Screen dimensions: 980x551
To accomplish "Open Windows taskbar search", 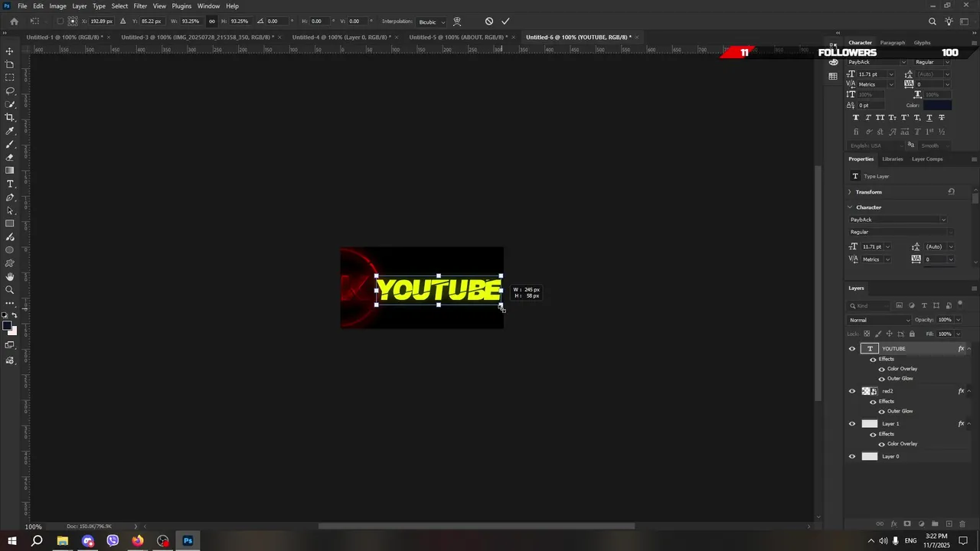I will tap(37, 541).
